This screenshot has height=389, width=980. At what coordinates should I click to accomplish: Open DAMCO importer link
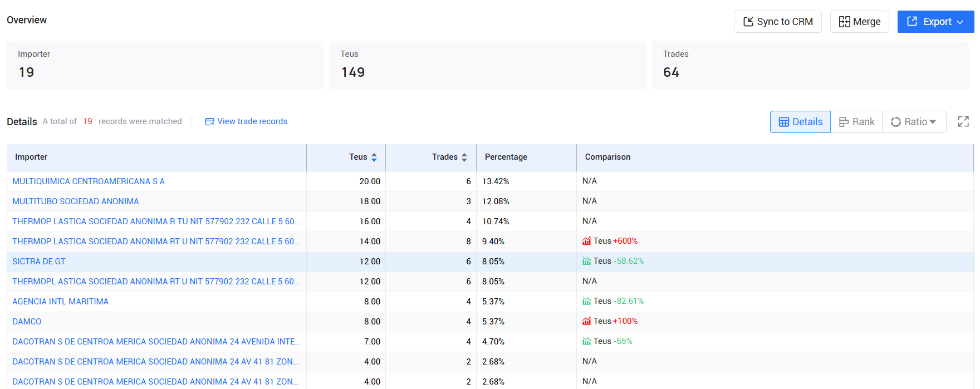[x=27, y=322]
